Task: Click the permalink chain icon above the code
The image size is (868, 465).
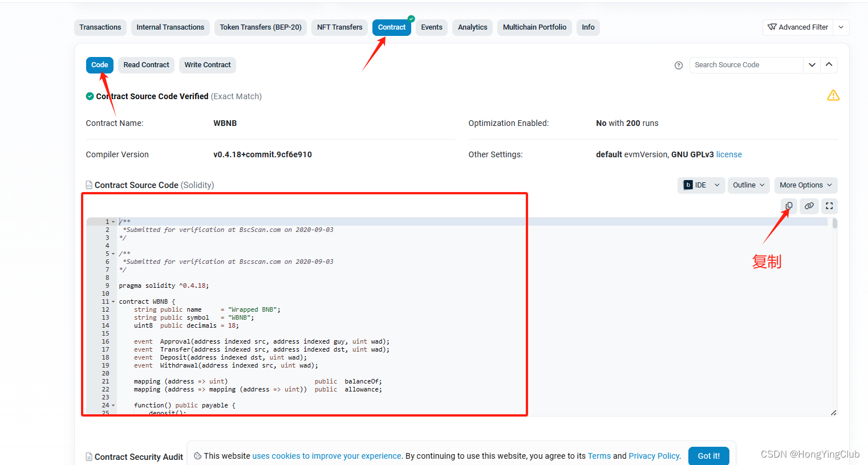Action: click(x=809, y=206)
